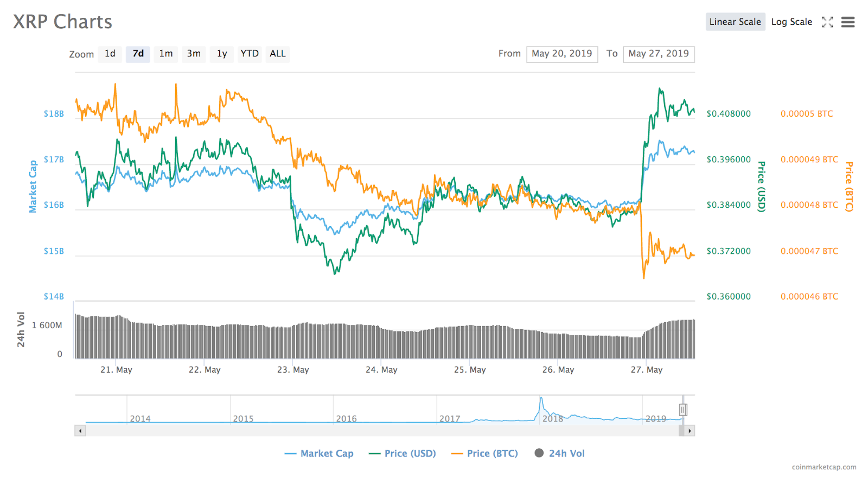Viewport: 868px width, 478px height.
Task: Grab the navigator range handle
Action: point(683,410)
